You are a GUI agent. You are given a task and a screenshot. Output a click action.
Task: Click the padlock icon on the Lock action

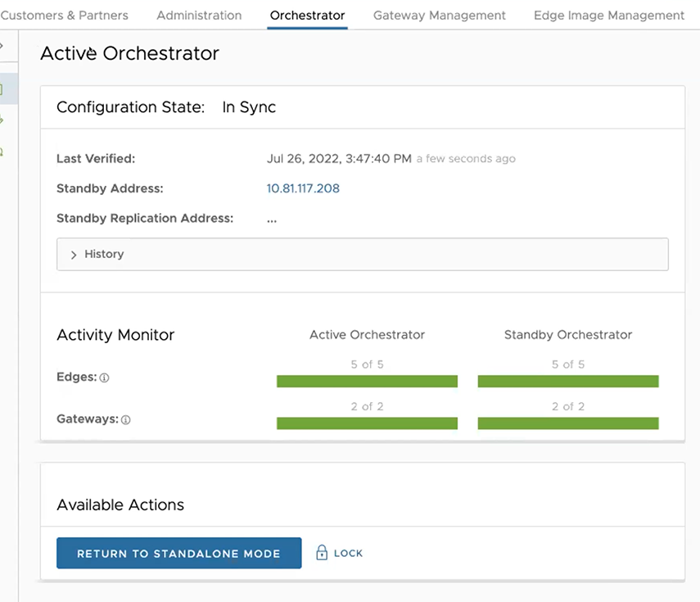(324, 553)
